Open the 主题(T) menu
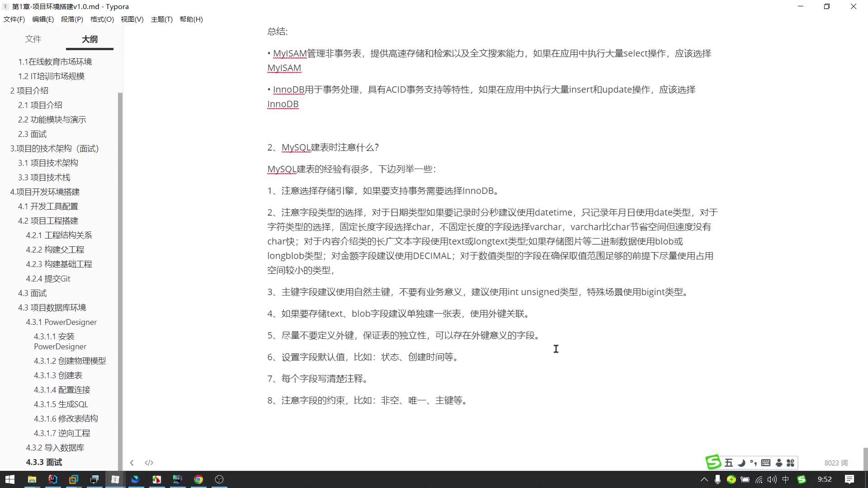 162,19
